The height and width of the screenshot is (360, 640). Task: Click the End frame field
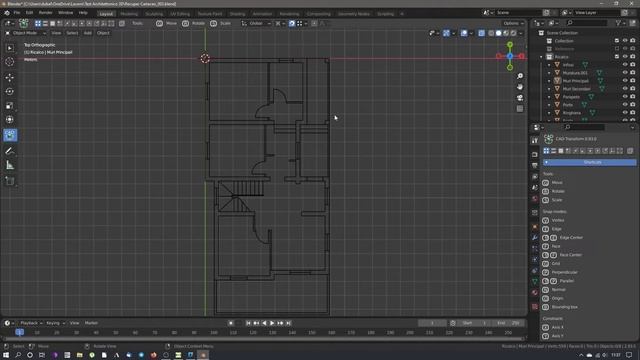coord(507,323)
